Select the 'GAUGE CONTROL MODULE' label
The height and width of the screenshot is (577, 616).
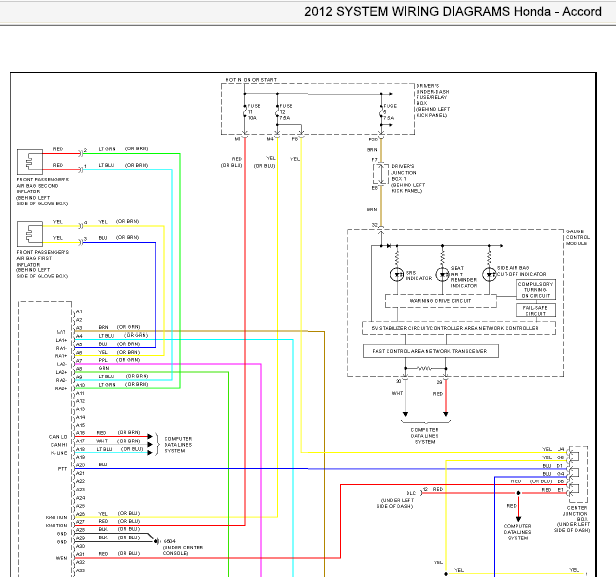tap(578, 237)
